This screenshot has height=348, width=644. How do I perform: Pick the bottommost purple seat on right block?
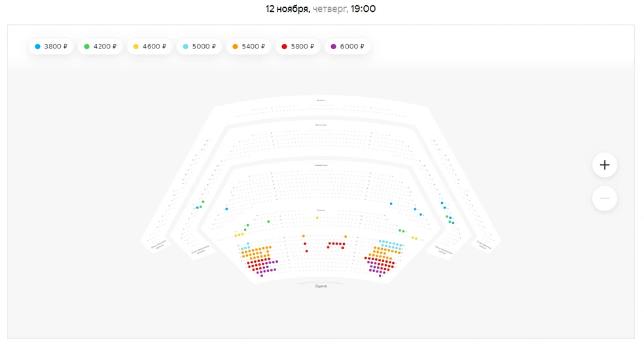point(380,276)
